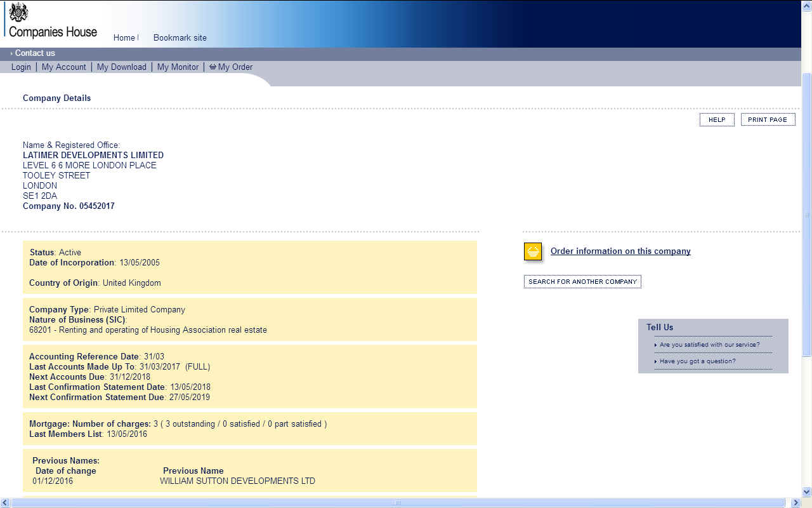
Task: Click the HELP button
Action: (x=717, y=119)
